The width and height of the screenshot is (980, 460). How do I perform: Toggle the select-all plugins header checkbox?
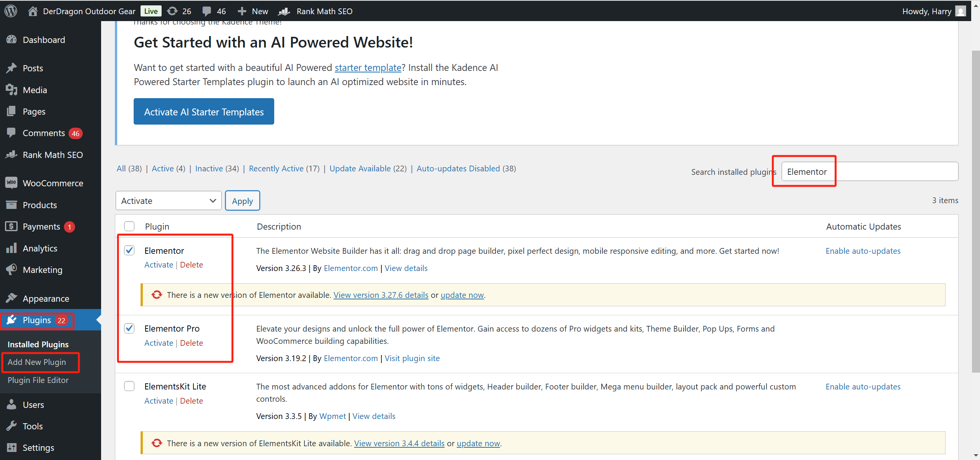click(x=129, y=226)
